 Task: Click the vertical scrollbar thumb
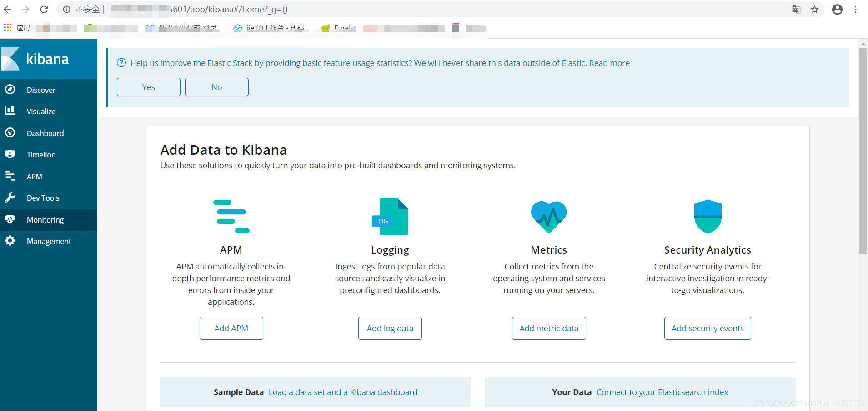click(863, 150)
